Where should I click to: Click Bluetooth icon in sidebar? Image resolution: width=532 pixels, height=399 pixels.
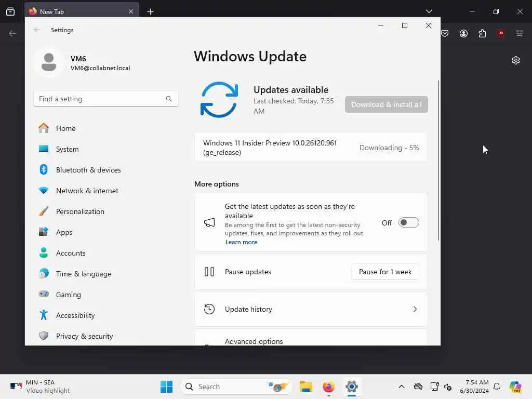click(x=44, y=169)
